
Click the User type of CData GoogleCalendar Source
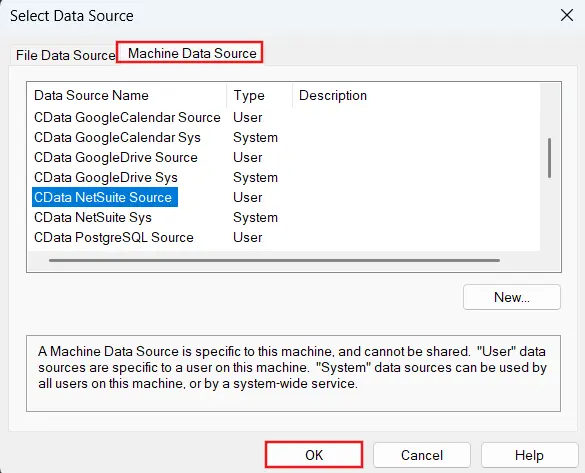[248, 118]
